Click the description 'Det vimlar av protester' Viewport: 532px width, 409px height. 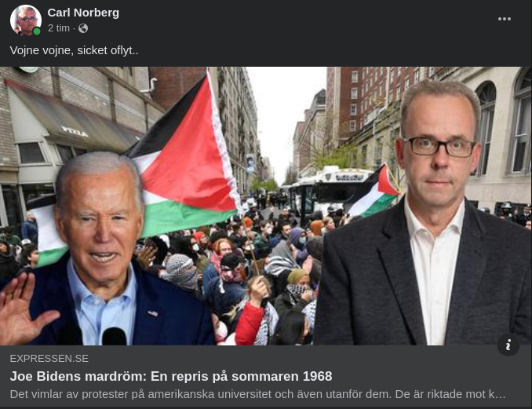(x=258, y=394)
